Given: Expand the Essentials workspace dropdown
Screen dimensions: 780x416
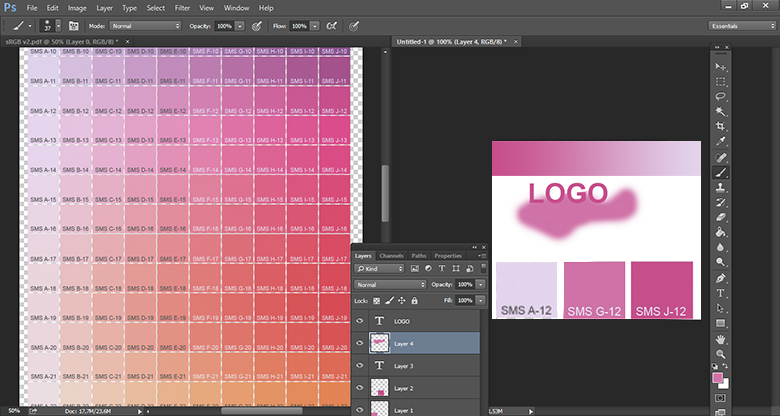Looking at the screenshot, I should [742, 26].
